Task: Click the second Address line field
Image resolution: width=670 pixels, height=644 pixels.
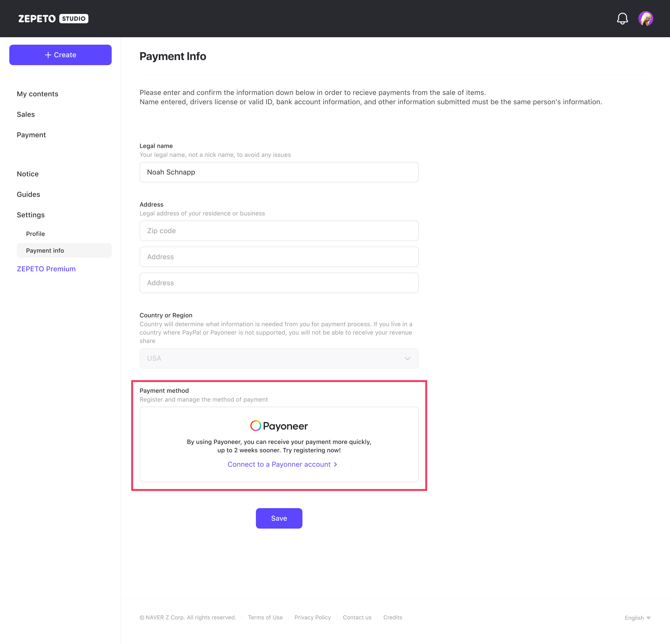Action: pos(279,283)
